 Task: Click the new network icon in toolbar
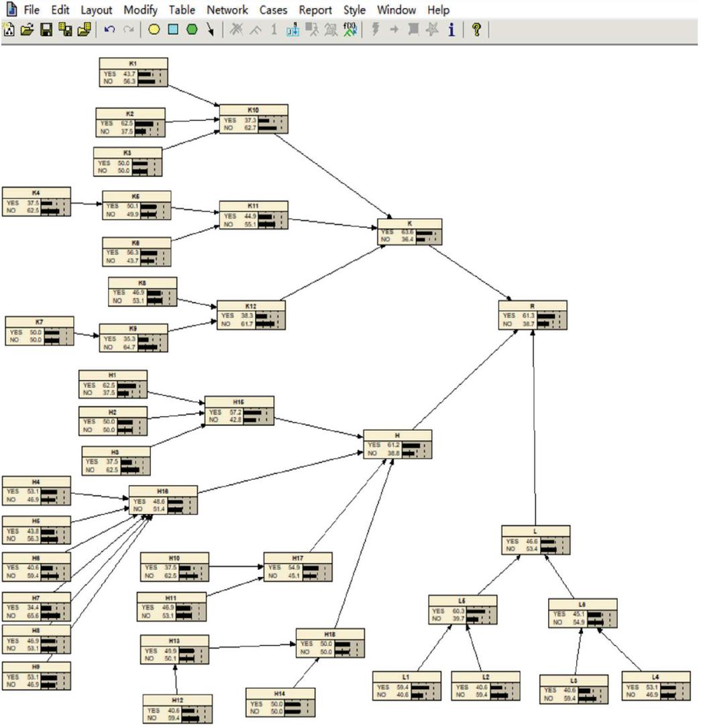click(9, 30)
